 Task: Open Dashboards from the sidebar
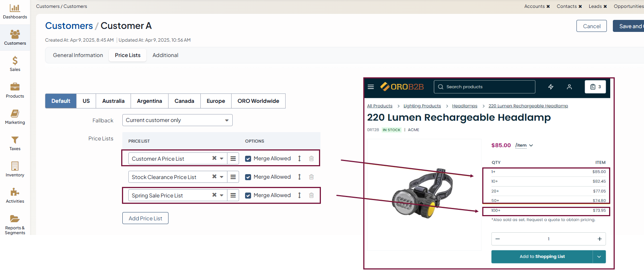pyautogui.click(x=15, y=12)
